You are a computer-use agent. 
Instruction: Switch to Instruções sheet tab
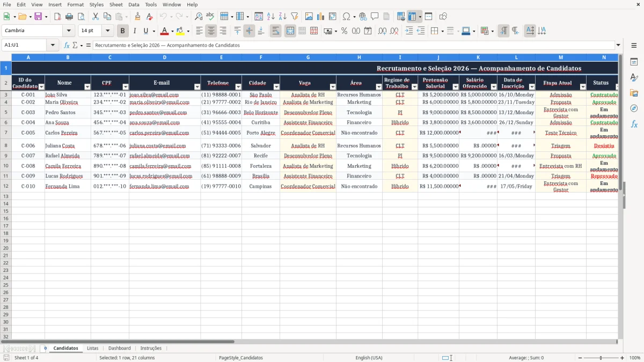tap(151, 348)
